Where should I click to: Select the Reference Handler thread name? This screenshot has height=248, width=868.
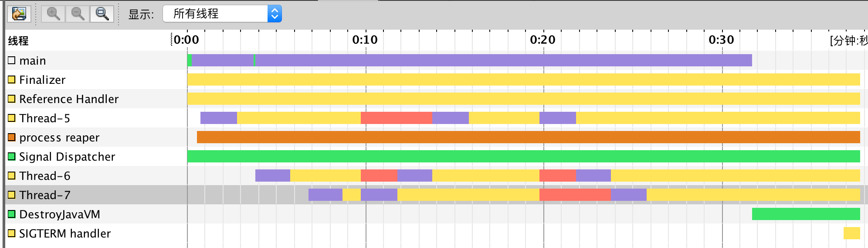pos(69,99)
